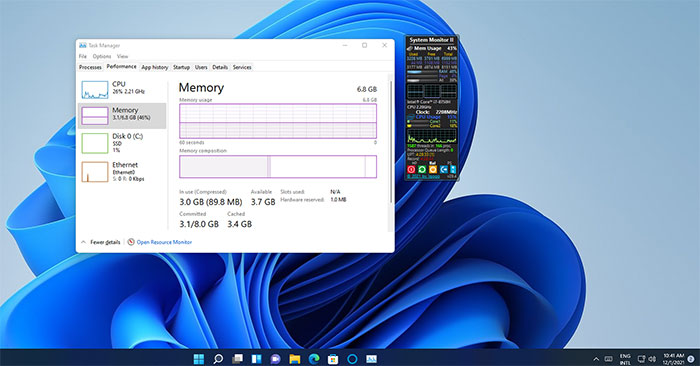Click the "3.7 GB" Available value
Viewport: 700px width, 366px height.
[x=263, y=202]
